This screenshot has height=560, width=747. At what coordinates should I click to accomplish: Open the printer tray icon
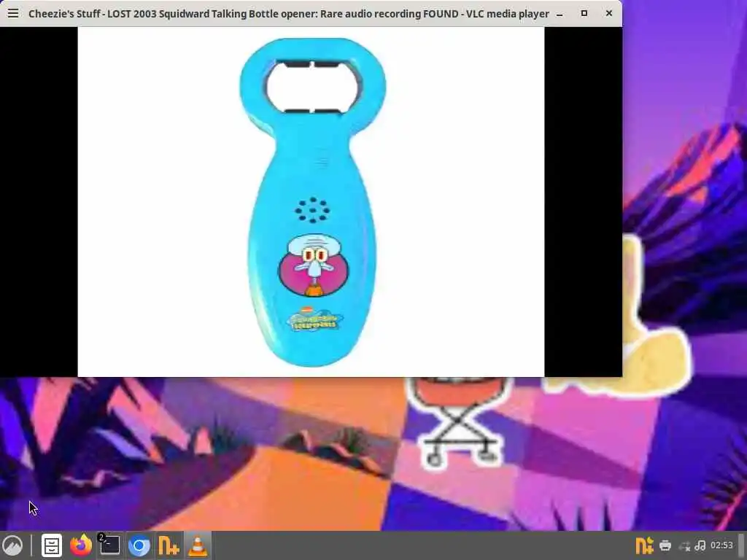(665, 545)
